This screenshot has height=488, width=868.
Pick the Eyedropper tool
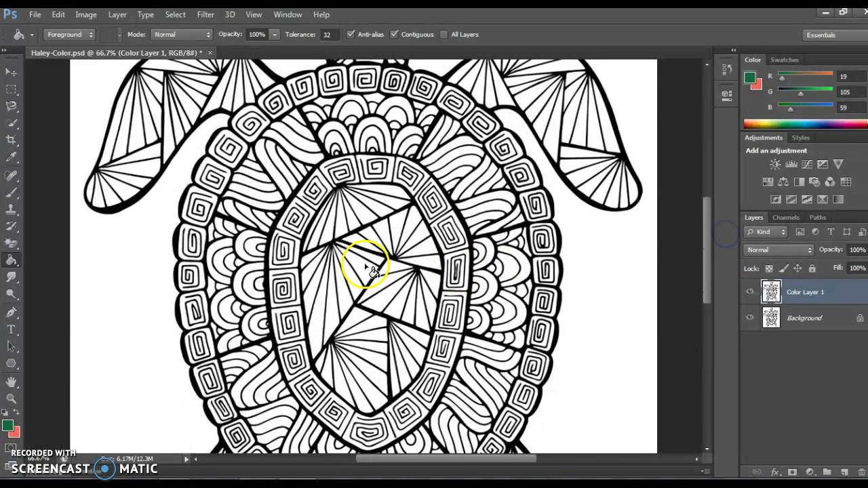11,157
